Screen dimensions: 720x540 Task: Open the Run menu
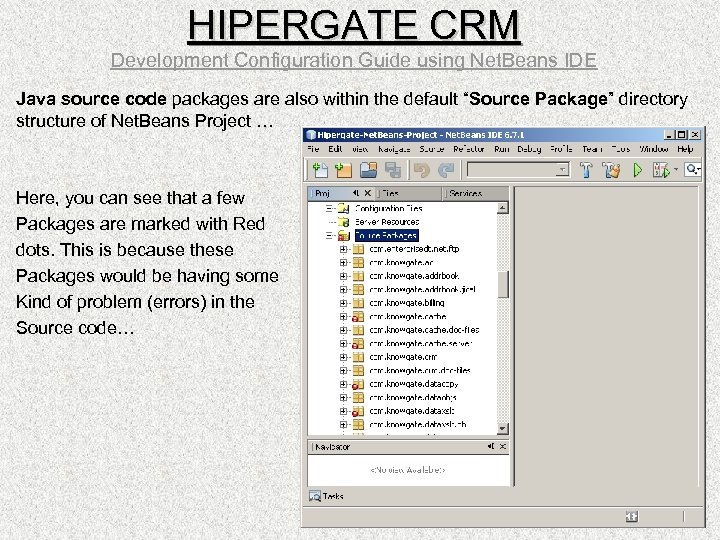tap(501, 149)
